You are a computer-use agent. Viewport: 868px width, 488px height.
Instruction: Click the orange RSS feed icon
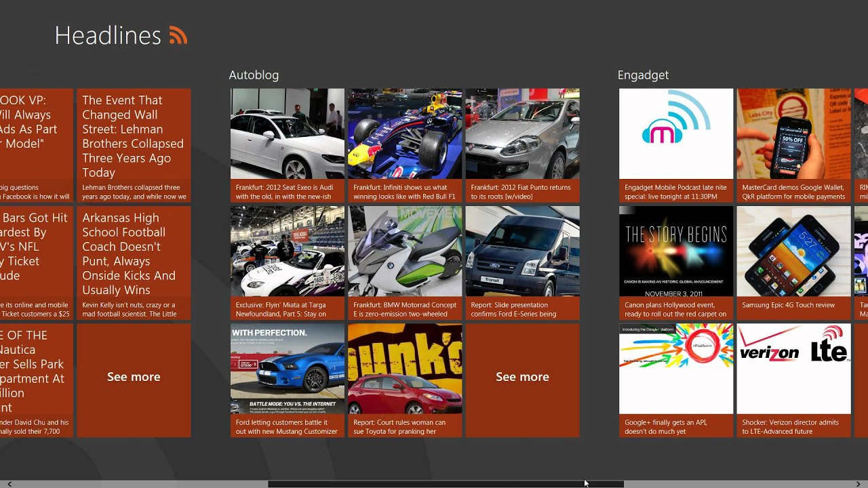tap(178, 35)
